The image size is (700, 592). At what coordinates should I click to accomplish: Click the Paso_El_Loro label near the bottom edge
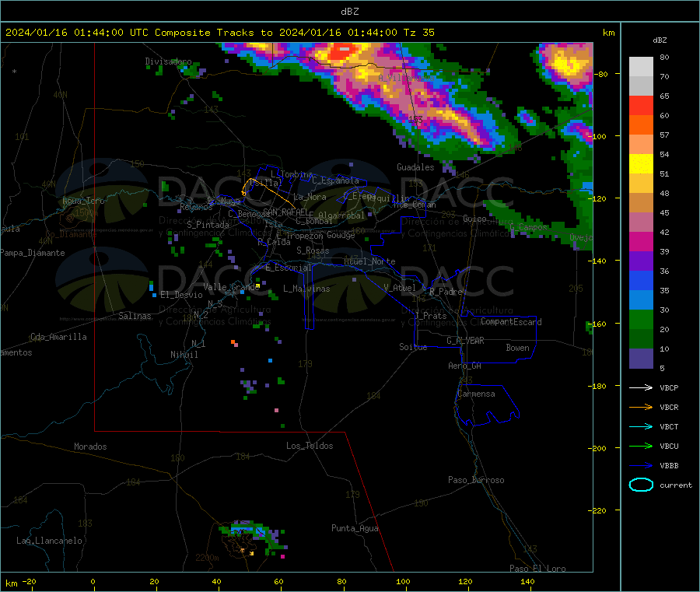pyautogui.click(x=537, y=569)
